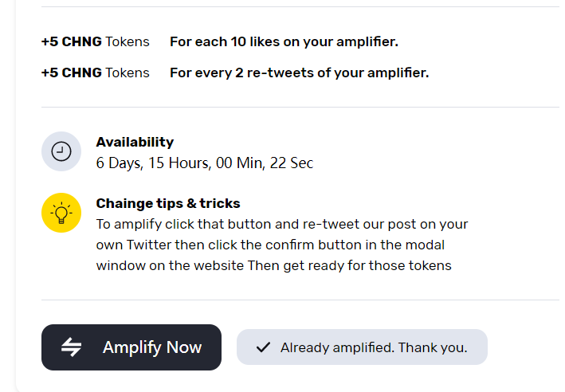The image size is (565, 392).
Task: Click the clock icon beside Availability
Action: click(x=61, y=151)
